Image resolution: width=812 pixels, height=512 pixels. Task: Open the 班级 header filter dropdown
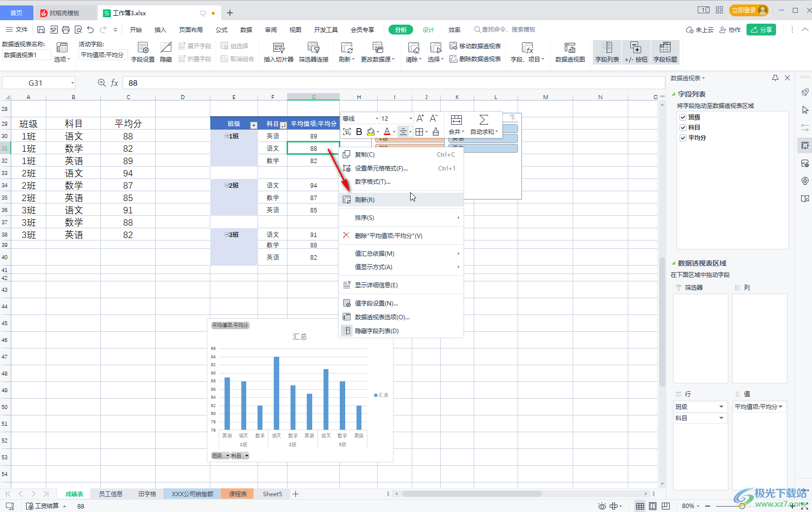click(x=254, y=125)
